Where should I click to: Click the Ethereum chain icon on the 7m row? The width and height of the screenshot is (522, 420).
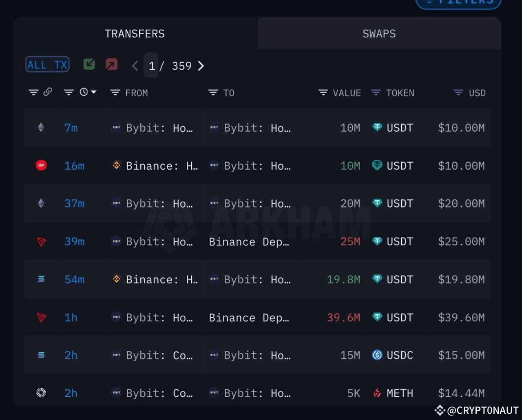click(40, 128)
